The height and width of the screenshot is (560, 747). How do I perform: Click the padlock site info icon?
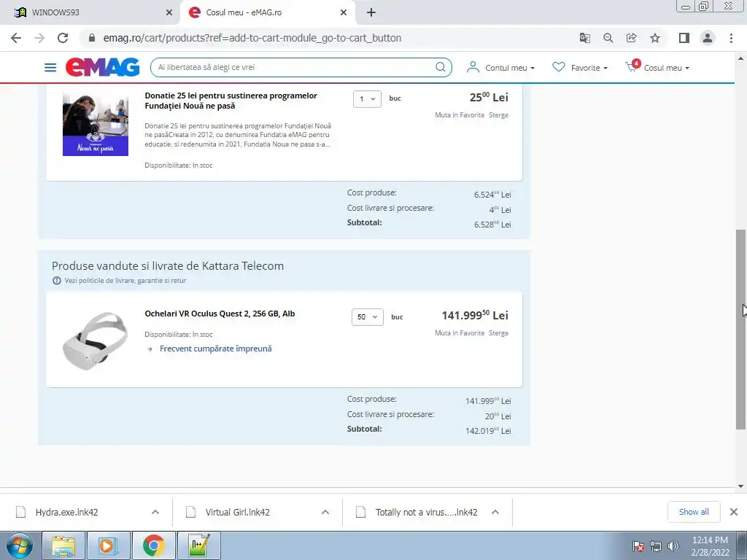(92, 38)
